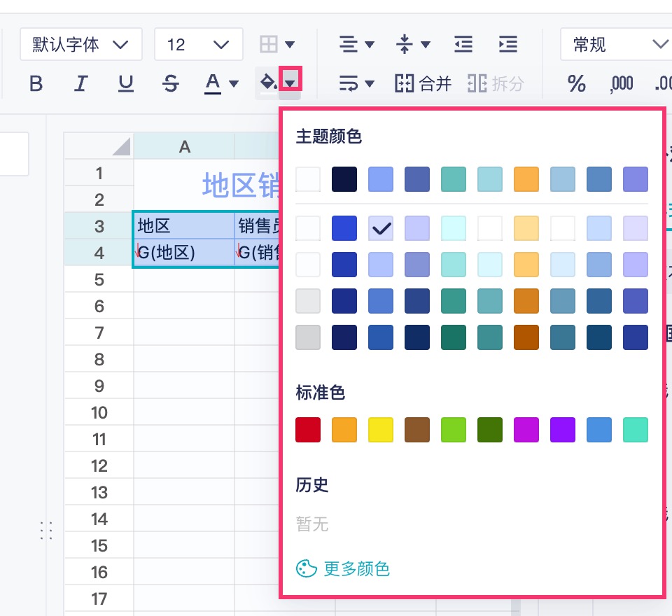Click the left panel drag handle dots
The width and height of the screenshot is (672, 616).
[46, 531]
